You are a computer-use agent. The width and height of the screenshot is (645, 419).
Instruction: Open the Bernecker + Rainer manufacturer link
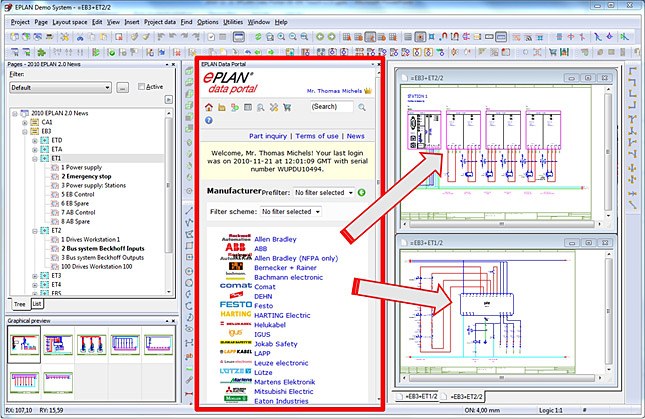285,268
